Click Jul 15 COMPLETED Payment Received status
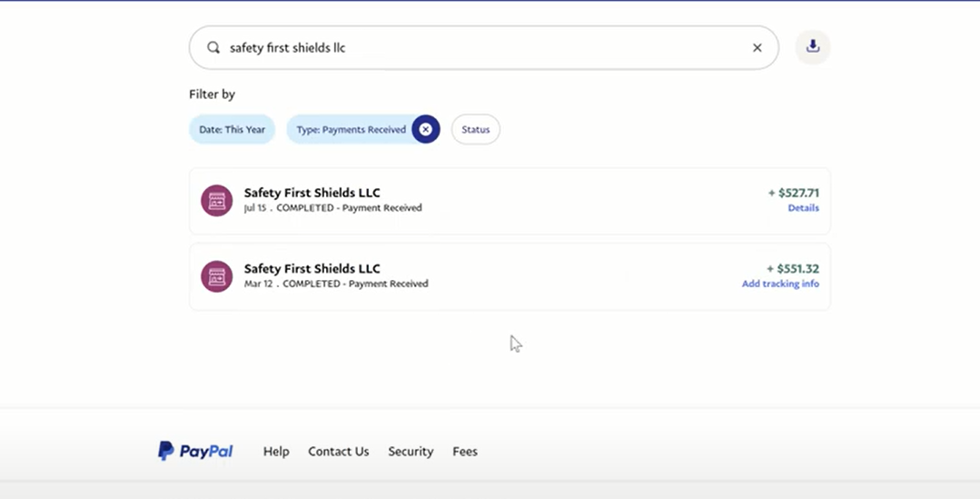This screenshot has width=980, height=499. (333, 207)
